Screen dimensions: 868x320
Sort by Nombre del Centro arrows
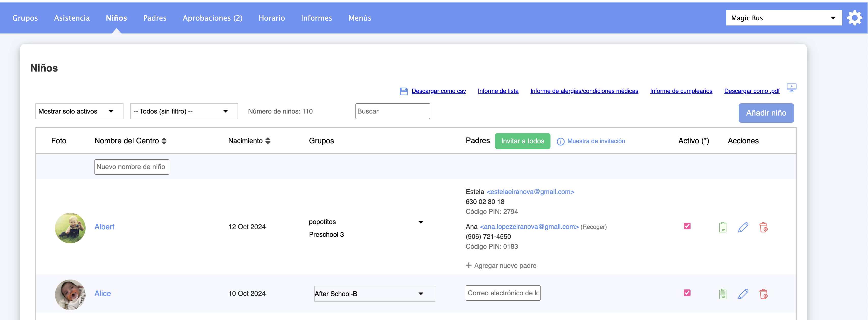coord(164,141)
